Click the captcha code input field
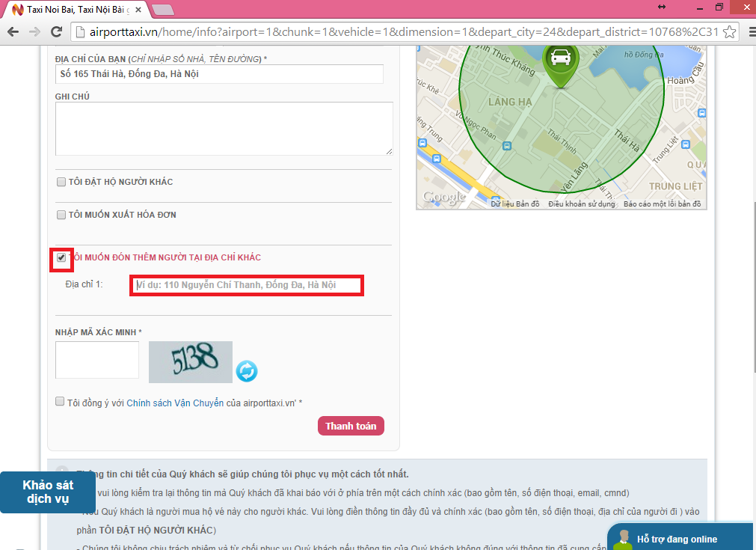 click(97, 360)
